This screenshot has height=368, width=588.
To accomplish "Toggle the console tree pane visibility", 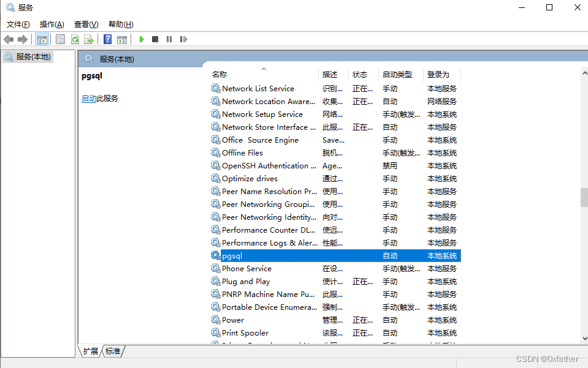I will (43, 39).
